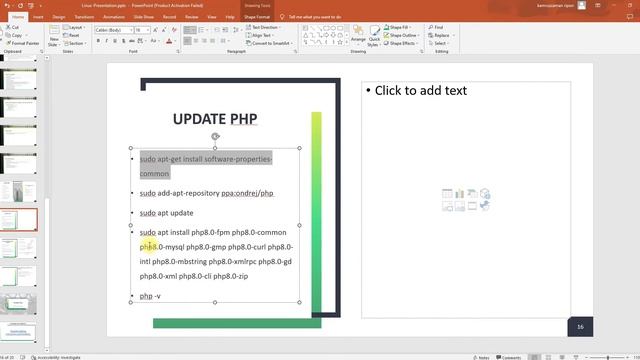Open Shape Effects dropdown

coord(401,43)
